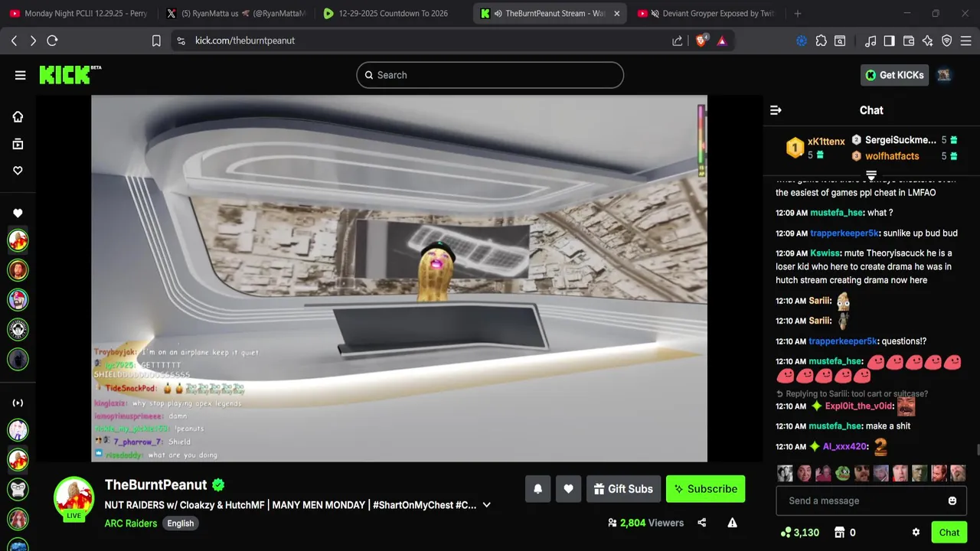This screenshot has width=980, height=551.
Task: Toggle stream notifications bell button
Action: [537, 489]
